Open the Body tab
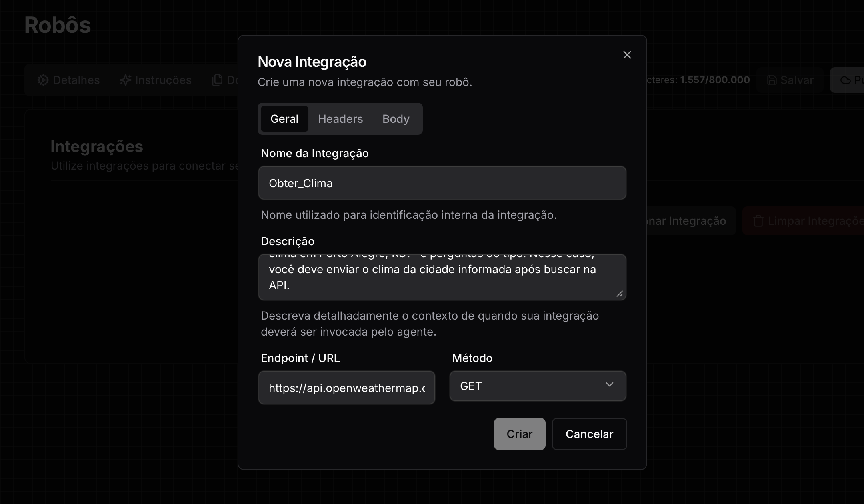 coord(396,119)
